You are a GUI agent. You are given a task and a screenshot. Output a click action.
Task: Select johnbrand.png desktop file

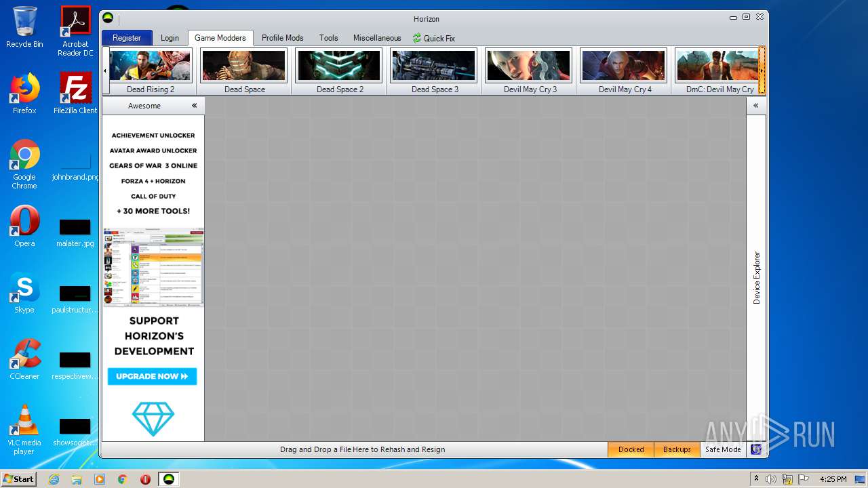coord(75,167)
